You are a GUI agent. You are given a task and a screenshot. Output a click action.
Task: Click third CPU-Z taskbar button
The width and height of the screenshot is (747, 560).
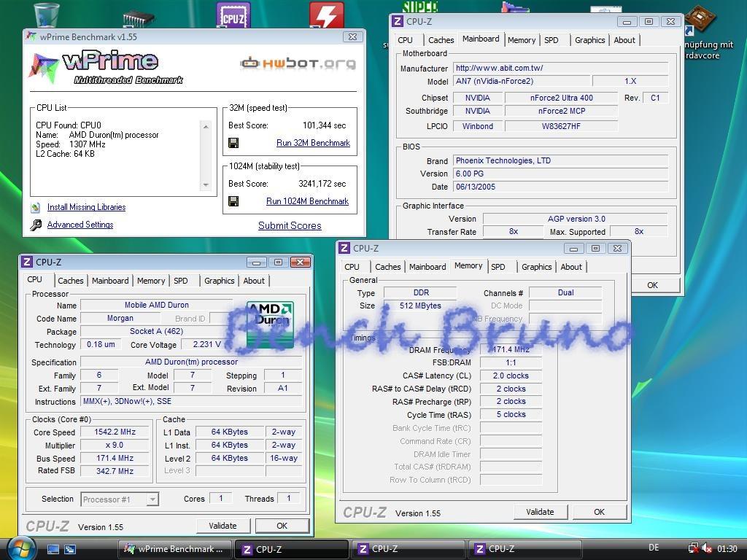[524, 549]
